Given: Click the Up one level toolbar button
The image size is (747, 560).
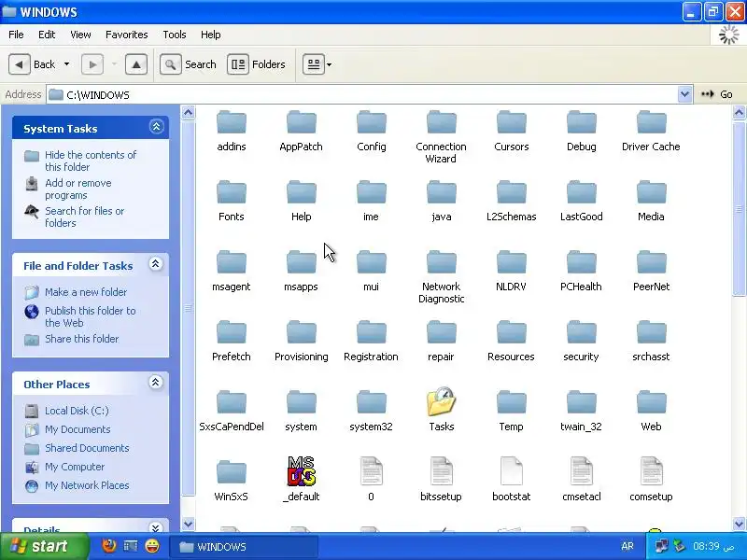Looking at the screenshot, I should [136, 64].
